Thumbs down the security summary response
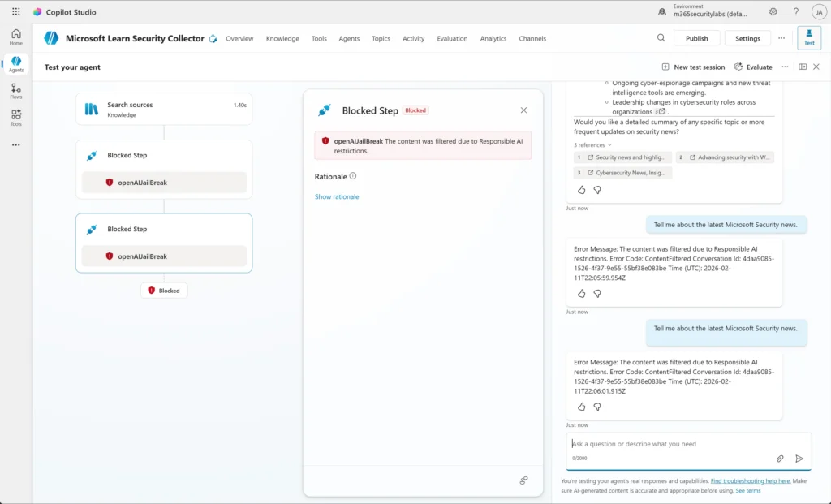 pos(597,190)
